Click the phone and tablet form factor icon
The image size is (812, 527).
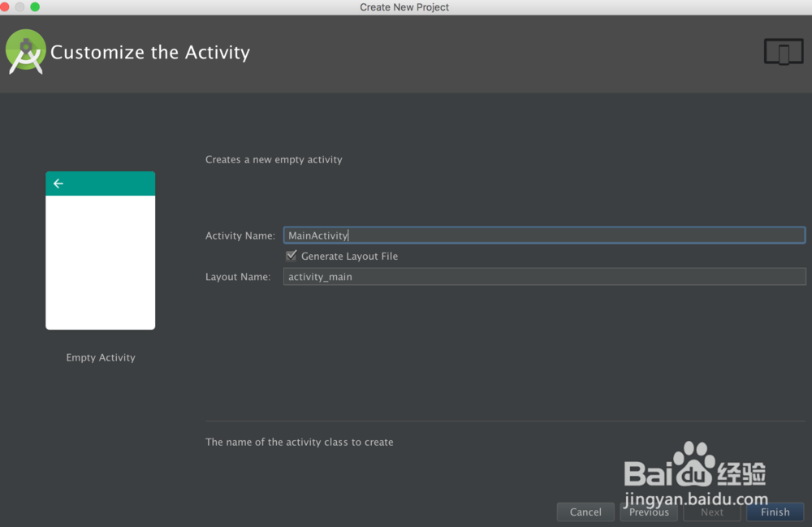pyautogui.click(x=784, y=52)
